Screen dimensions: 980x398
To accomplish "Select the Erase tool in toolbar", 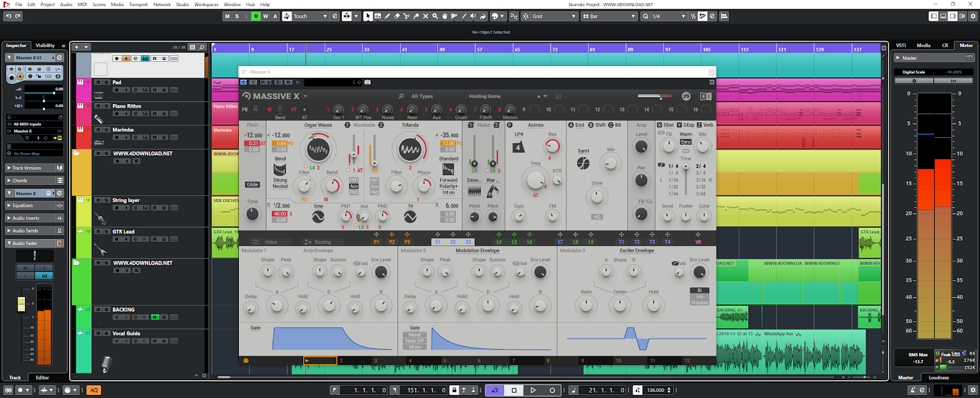I will click(x=397, y=17).
